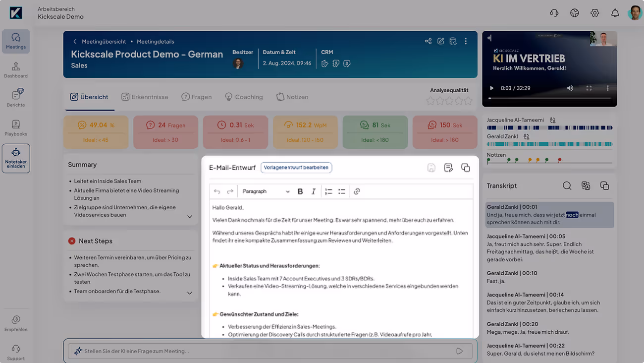
Task: Toggle bulleted list formatting
Action: (x=342, y=191)
